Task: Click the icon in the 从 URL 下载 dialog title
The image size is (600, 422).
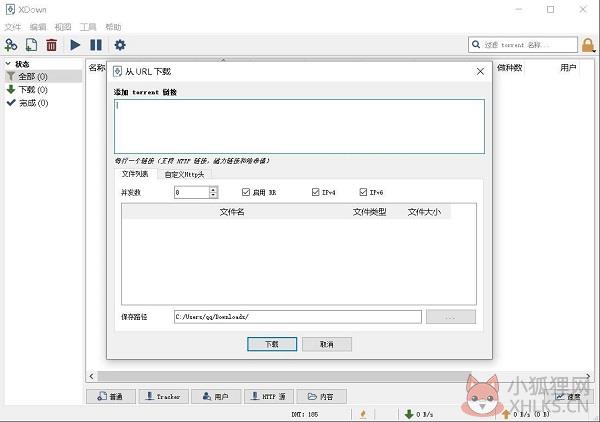Action: 117,72
